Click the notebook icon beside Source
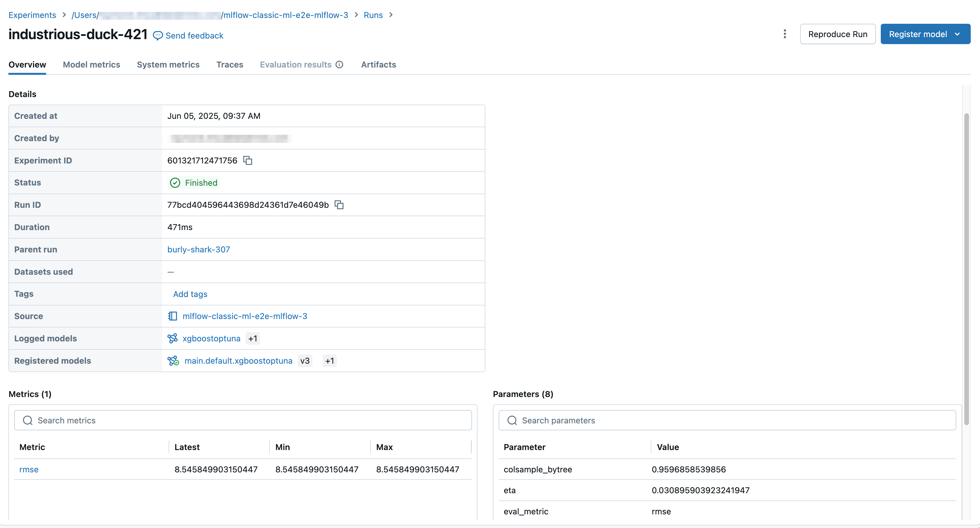This screenshot has width=980, height=528. [x=173, y=316]
